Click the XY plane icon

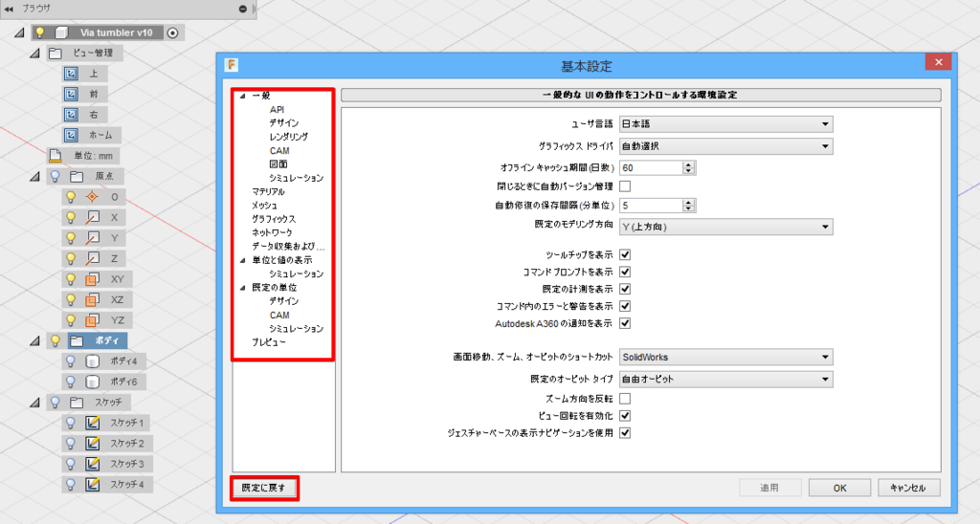(x=93, y=279)
